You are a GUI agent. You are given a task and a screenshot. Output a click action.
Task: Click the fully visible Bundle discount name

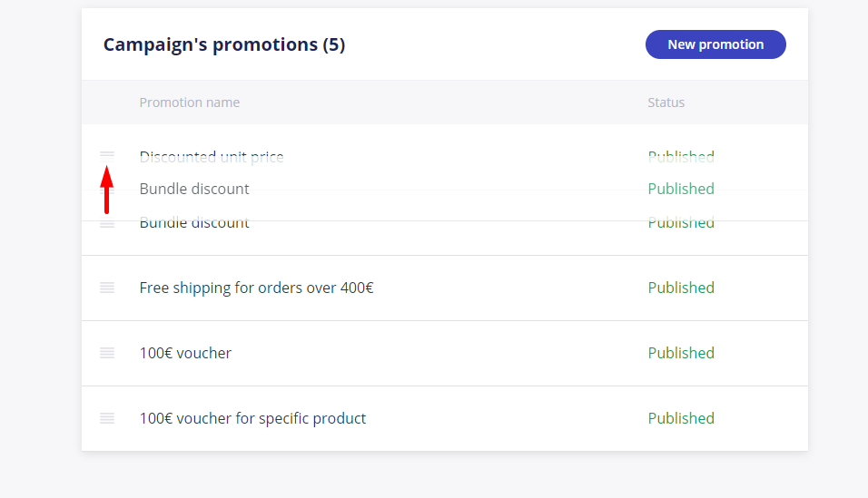tap(194, 189)
